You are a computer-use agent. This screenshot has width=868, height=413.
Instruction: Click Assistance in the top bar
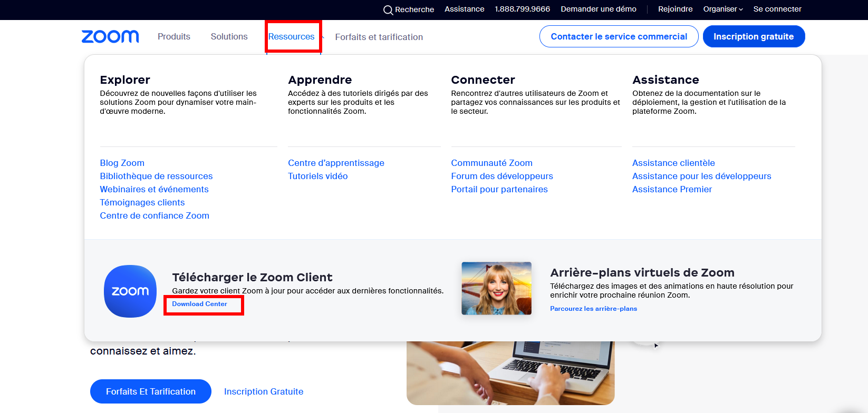(x=465, y=9)
